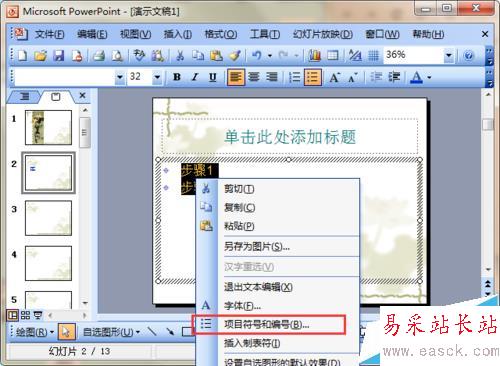Apply underline formatting
Screen dimensions: 500x366
coord(213,77)
